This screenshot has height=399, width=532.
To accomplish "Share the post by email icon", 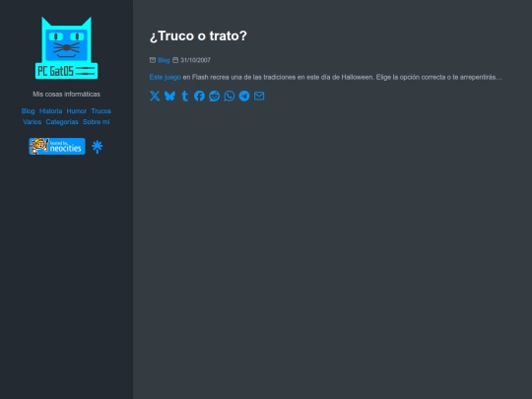I will tap(259, 96).
